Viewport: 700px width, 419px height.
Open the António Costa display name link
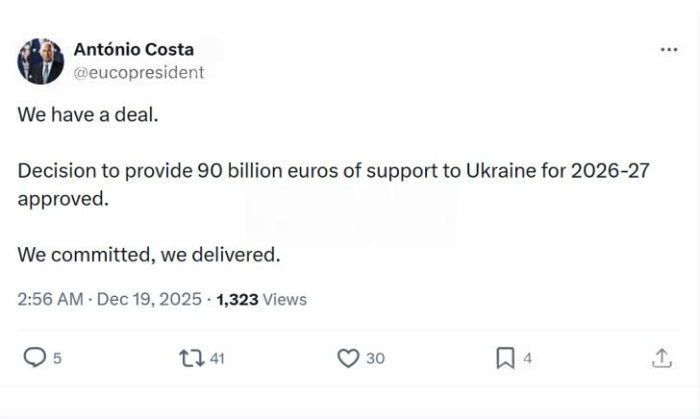[x=134, y=50]
